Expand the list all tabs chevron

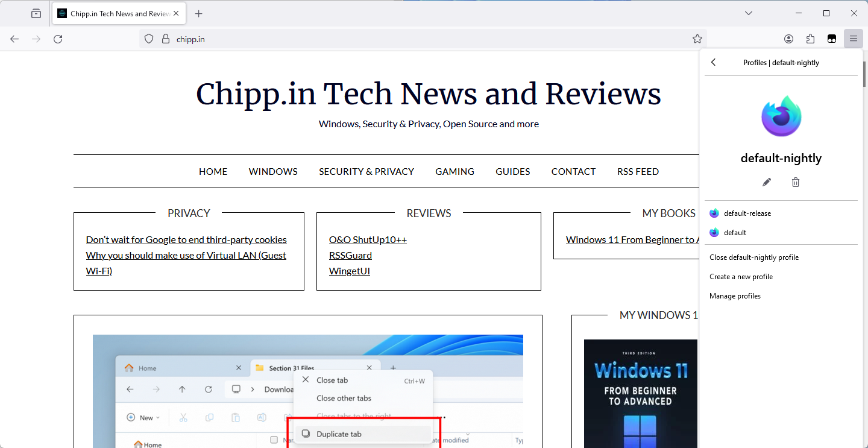coord(748,13)
